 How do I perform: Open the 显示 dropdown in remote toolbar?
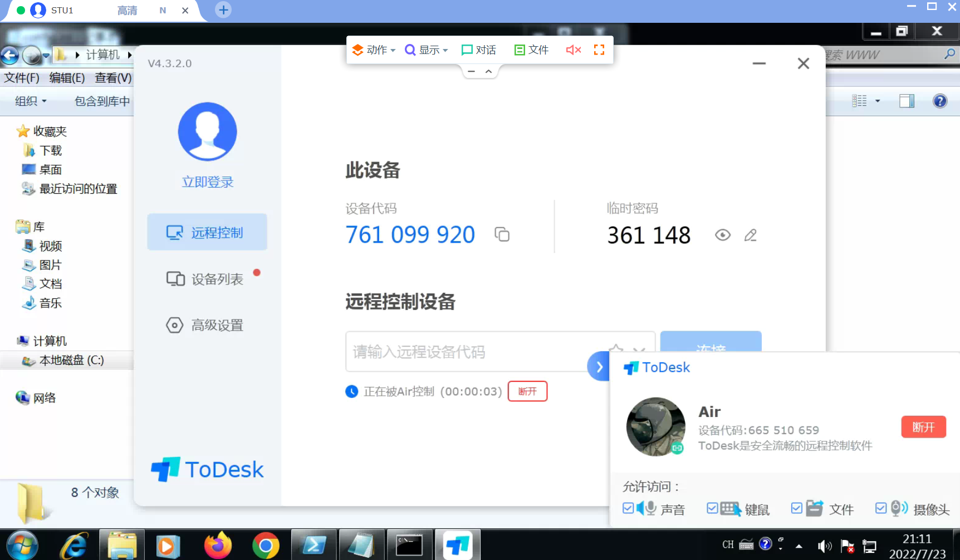[x=426, y=50]
